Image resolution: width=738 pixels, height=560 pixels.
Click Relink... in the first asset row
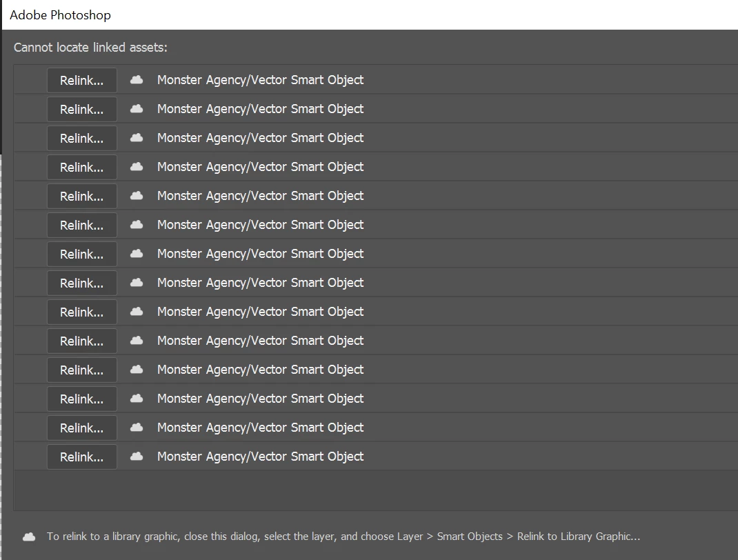point(82,81)
